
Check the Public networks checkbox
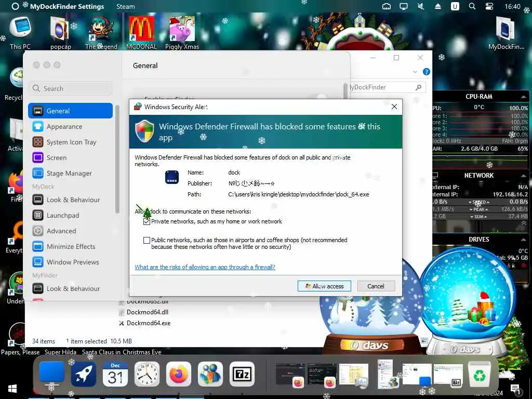(x=147, y=240)
